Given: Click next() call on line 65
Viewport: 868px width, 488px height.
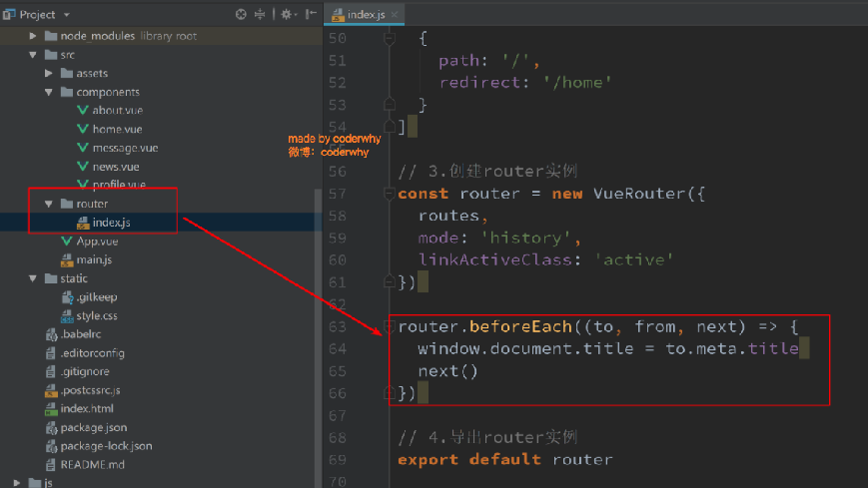Looking at the screenshot, I should [x=447, y=371].
